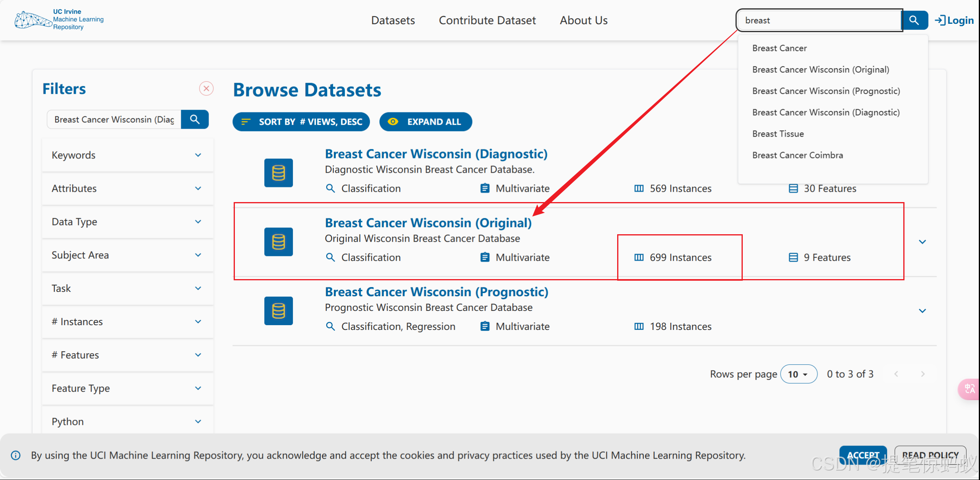Open the Rows per page dropdown
The image size is (980, 480).
point(799,374)
